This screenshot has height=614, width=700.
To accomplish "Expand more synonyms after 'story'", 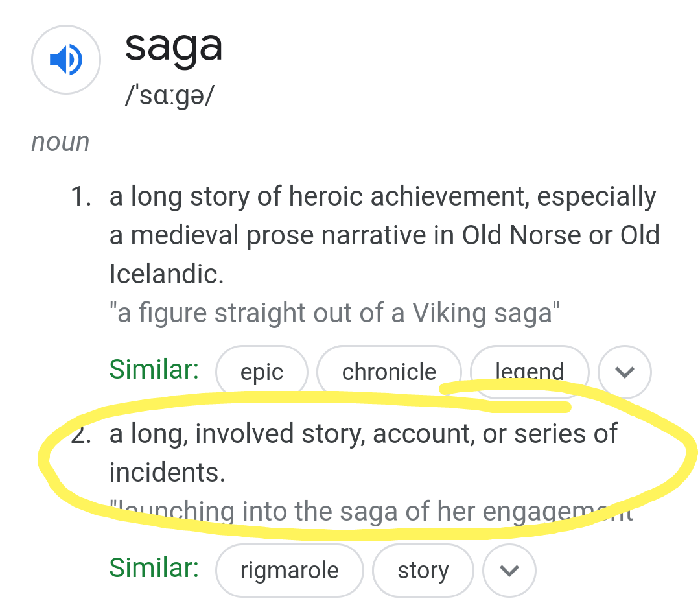I will click(509, 571).
